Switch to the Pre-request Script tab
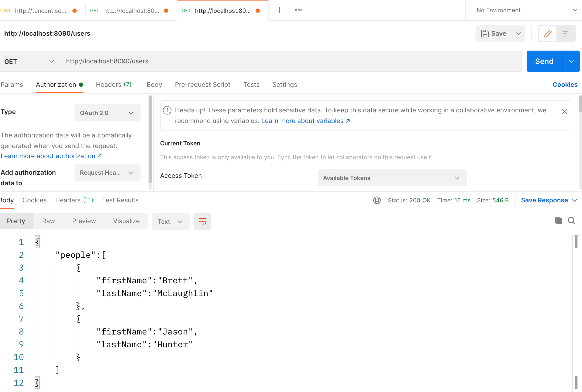Viewport: 582px width, 392px height. 202,85
